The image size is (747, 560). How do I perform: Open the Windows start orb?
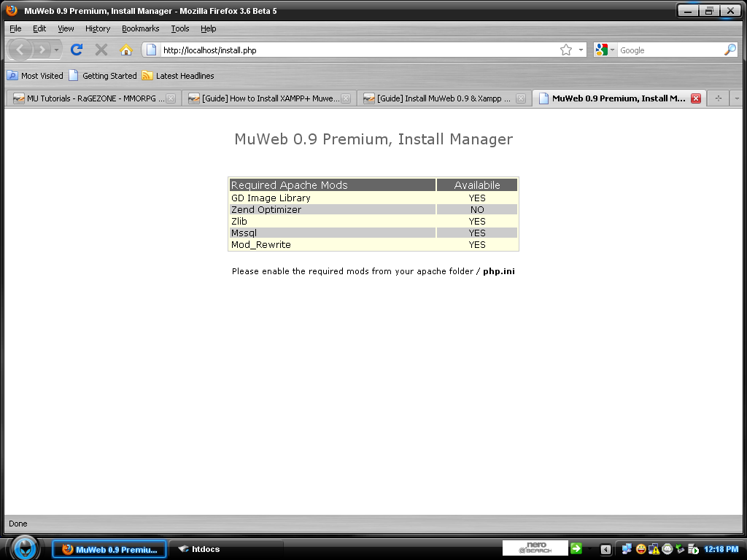[25, 548]
